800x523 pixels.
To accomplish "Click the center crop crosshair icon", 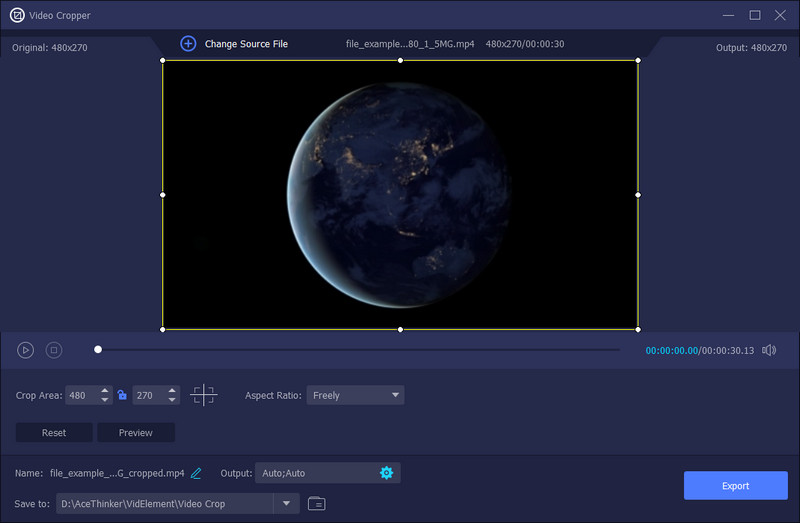I will point(204,395).
